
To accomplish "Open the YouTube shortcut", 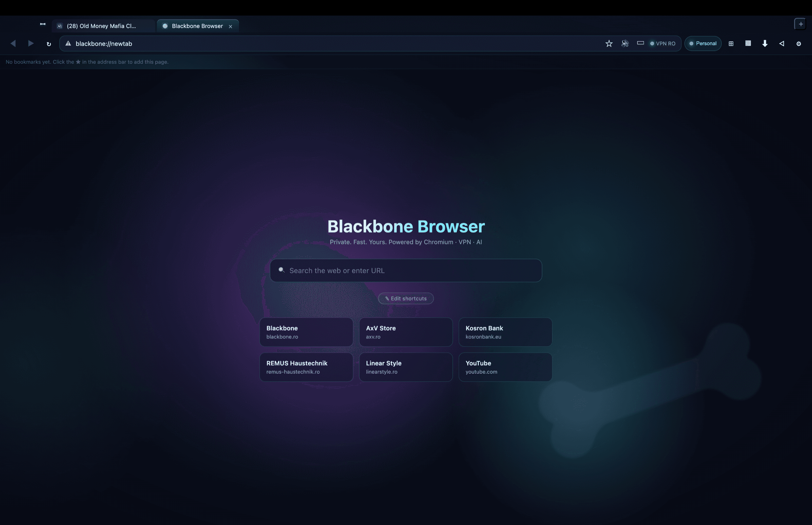I will pyautogui.click(x=505, y=367).
